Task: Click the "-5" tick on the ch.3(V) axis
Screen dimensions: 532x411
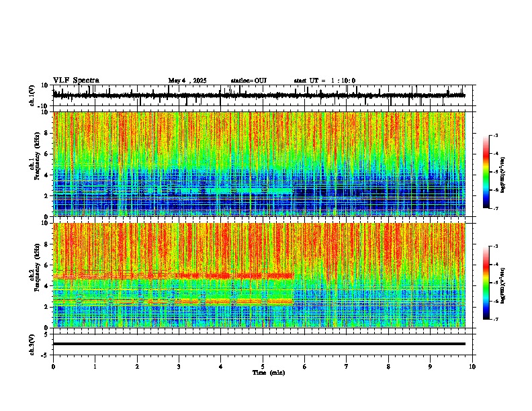Action: [45, 355]
